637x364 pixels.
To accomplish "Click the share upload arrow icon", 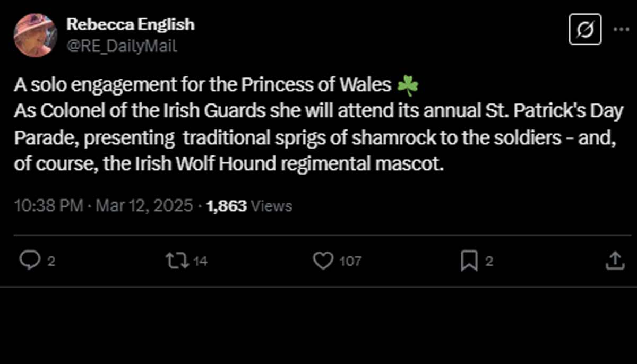I will tap(614, 261).
